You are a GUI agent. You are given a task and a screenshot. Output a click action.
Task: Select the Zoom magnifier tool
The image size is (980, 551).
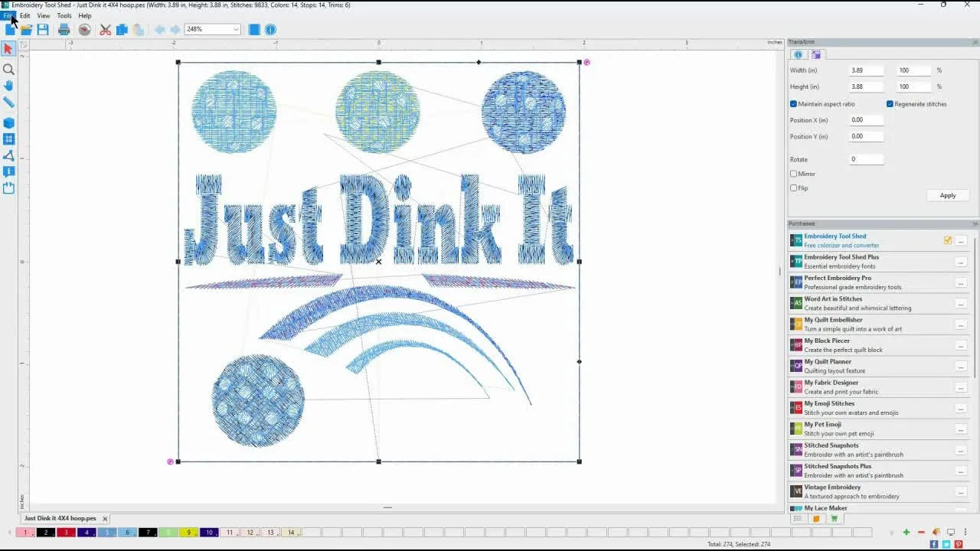pos(8,69)
